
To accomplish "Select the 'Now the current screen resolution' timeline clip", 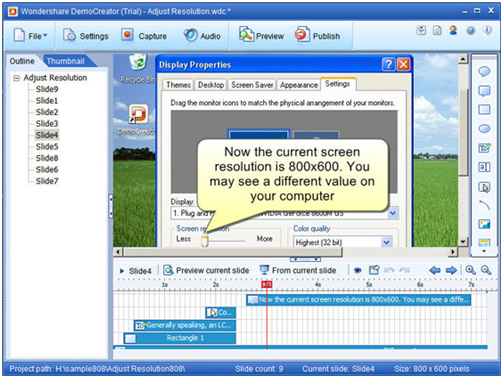I will click(359, 300).
